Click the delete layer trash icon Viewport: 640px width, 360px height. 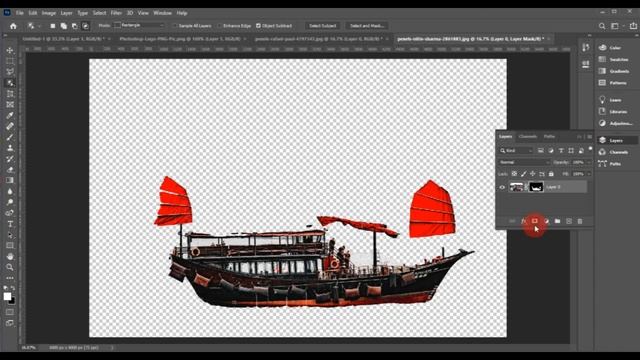[580, 221]
